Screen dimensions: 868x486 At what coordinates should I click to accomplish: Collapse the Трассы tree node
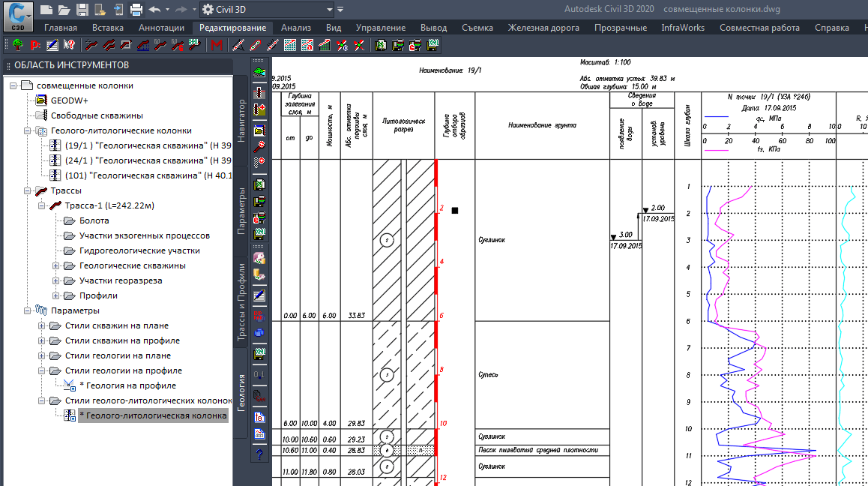27,190
